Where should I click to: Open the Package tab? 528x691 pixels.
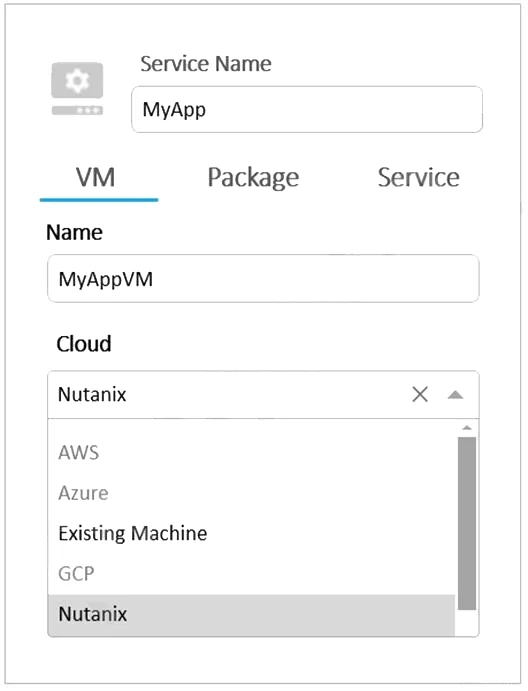click(253, 178)
